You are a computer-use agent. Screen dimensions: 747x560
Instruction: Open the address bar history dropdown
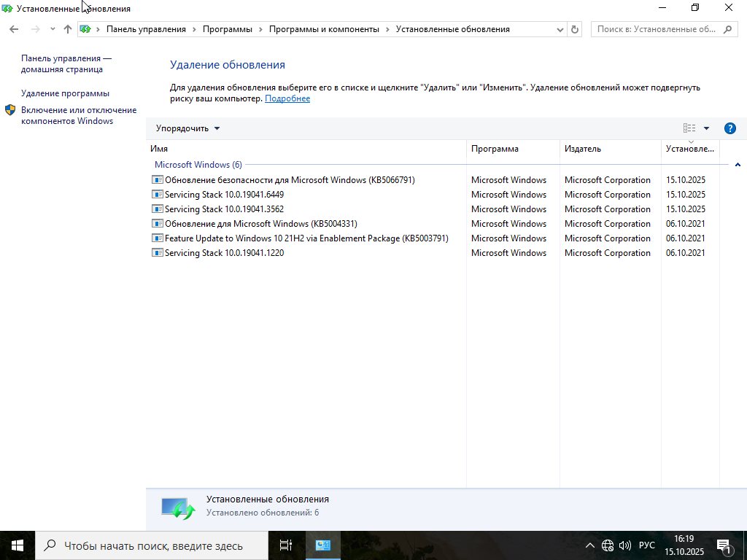560,29
